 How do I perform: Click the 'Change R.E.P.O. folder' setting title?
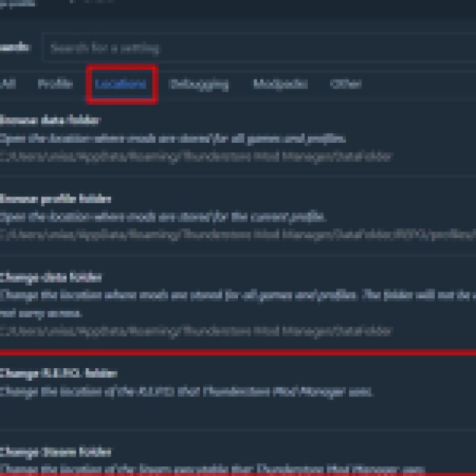point(59,373)
